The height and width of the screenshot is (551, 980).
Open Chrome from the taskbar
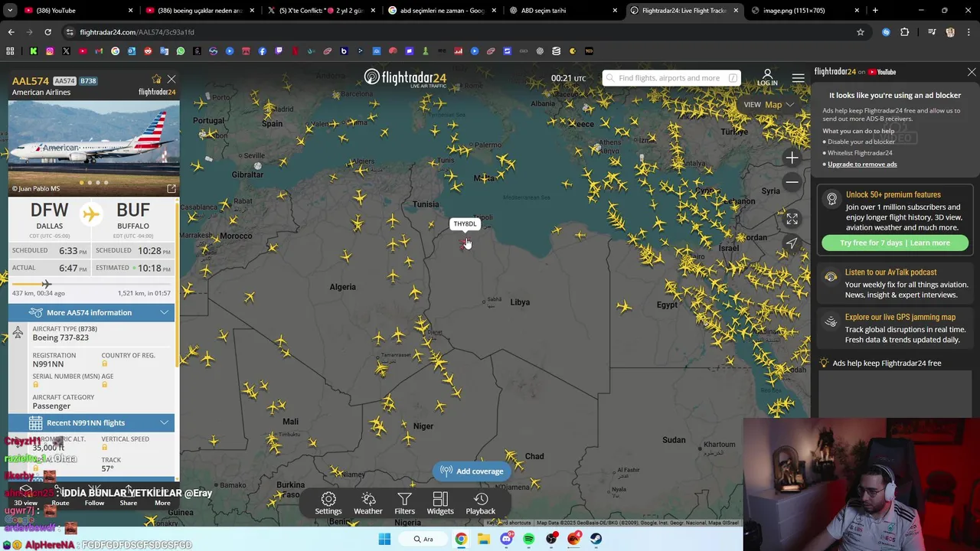(x=461, y=539)
